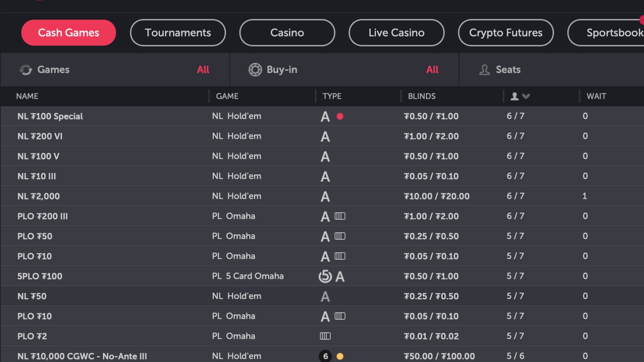This screenshot has width=644, height=362.
Task: Open the Buy-in filter set to All
Action: pyautogui.click(x=344, y=70)
